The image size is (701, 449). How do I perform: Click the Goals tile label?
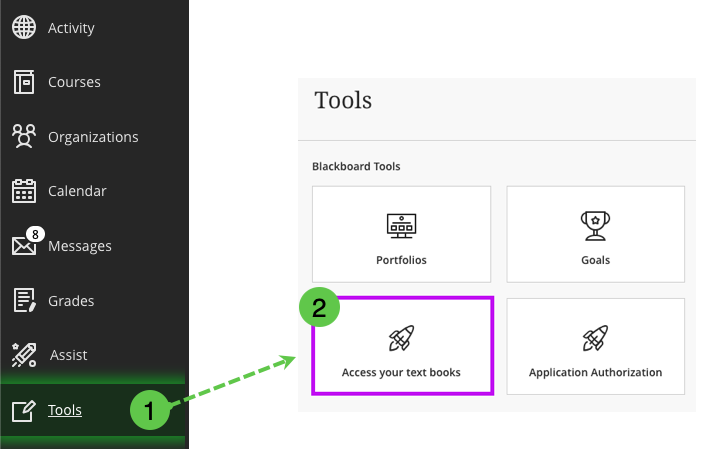click(595, 260)
